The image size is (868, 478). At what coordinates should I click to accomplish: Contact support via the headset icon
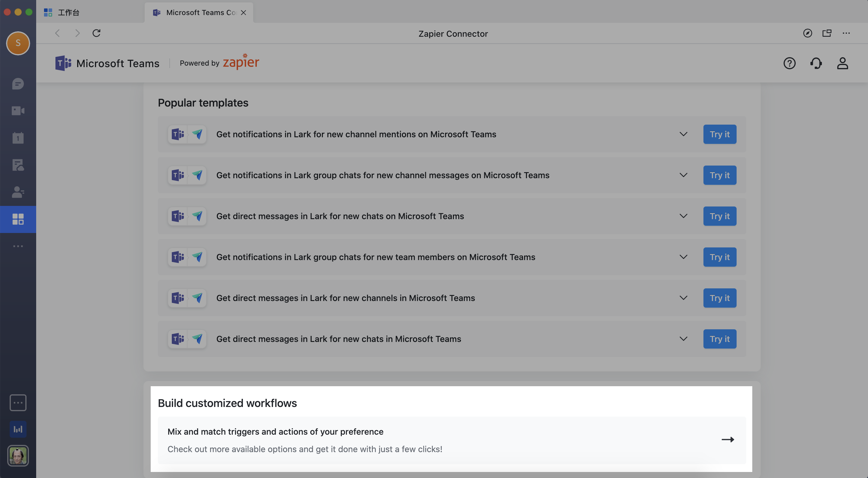click(816, 63)
